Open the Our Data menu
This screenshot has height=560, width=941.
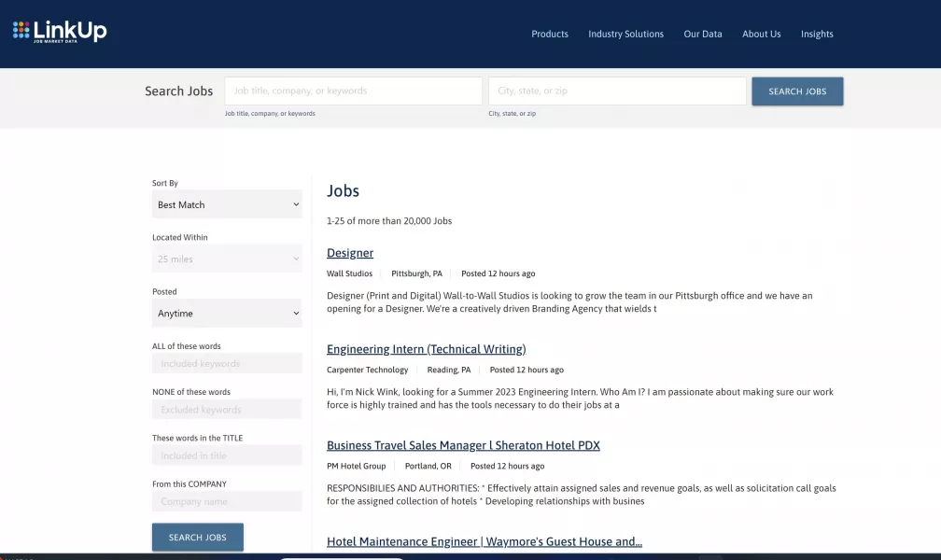point(703,35)
